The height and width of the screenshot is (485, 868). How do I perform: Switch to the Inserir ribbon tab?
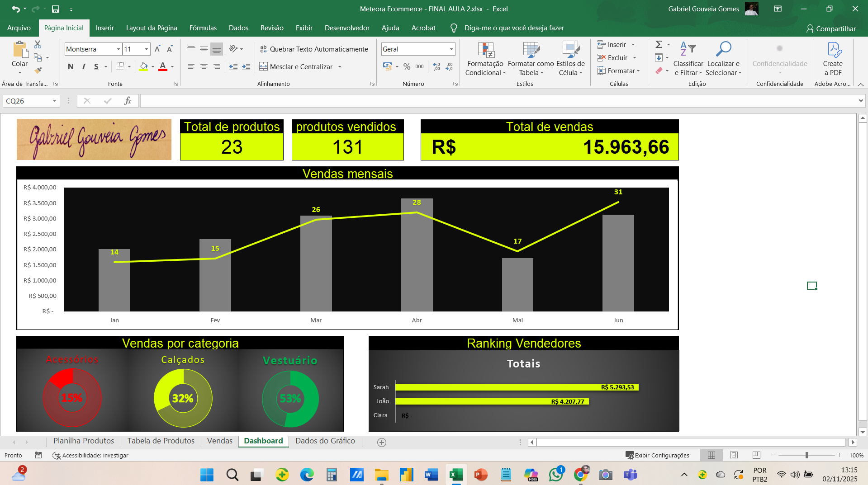point(105,28)
